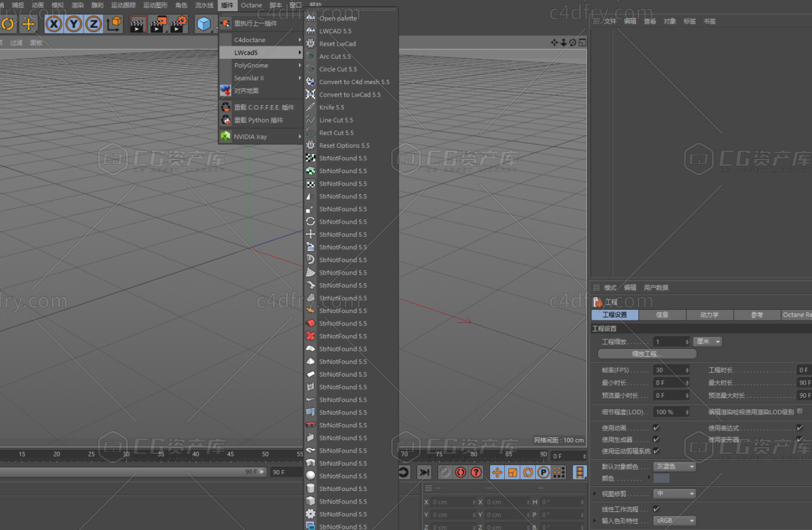Toggle point level animation dots icon

[559, 472]
